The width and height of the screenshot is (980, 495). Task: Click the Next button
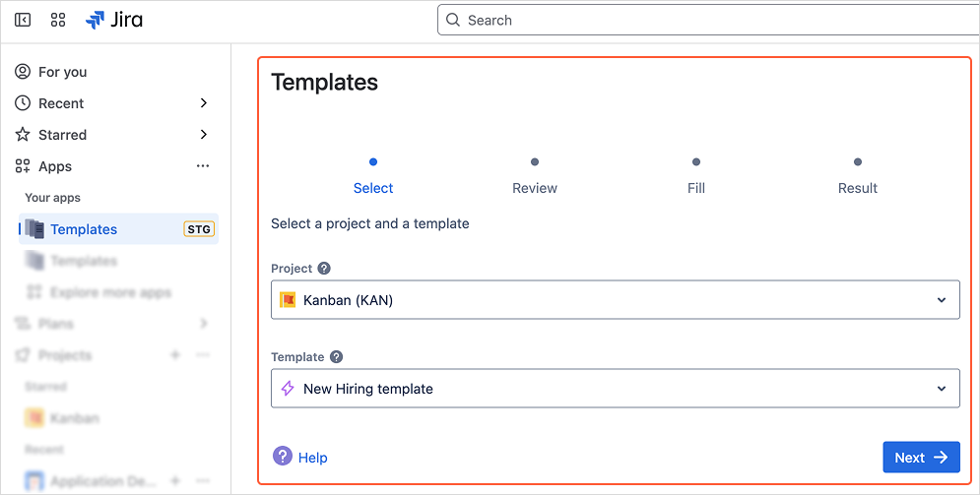tap(920, 458)
